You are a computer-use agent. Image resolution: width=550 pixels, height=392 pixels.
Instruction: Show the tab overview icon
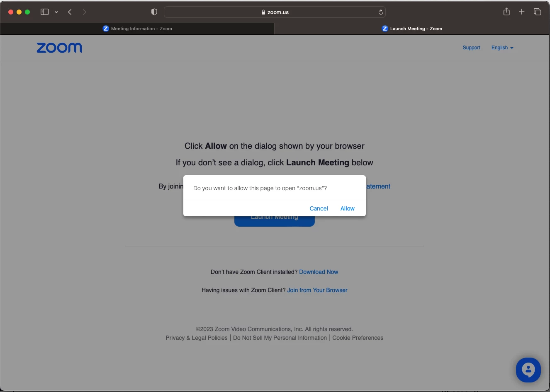pyautogui.click(x=538, y=12)
